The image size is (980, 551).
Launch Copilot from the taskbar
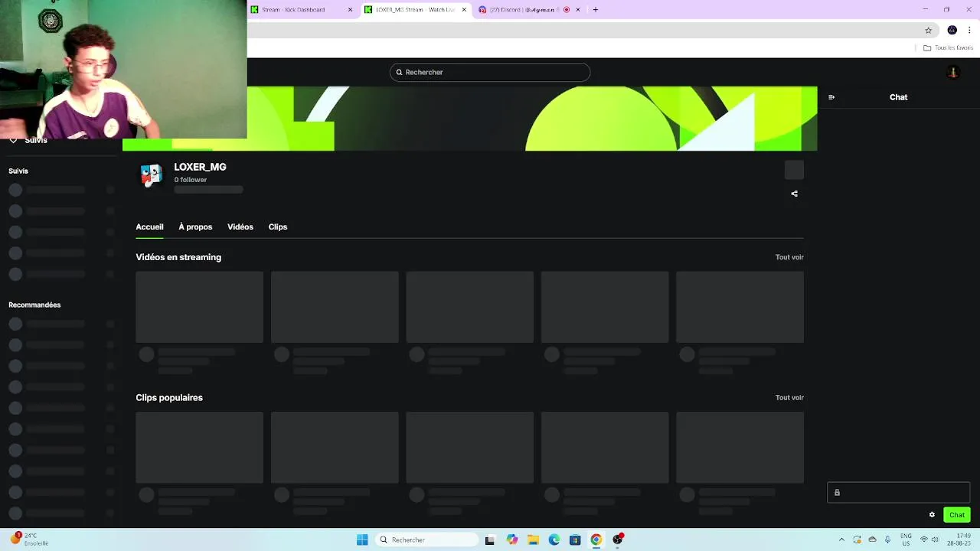(512, 540)
